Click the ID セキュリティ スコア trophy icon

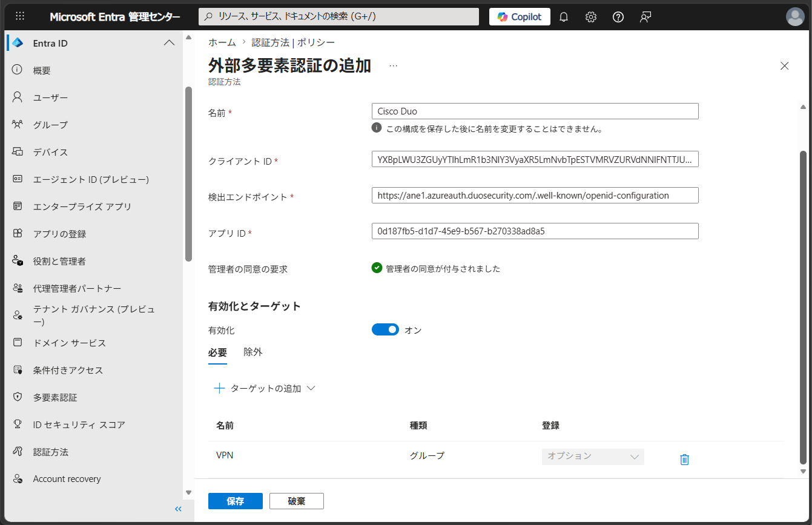18,424
